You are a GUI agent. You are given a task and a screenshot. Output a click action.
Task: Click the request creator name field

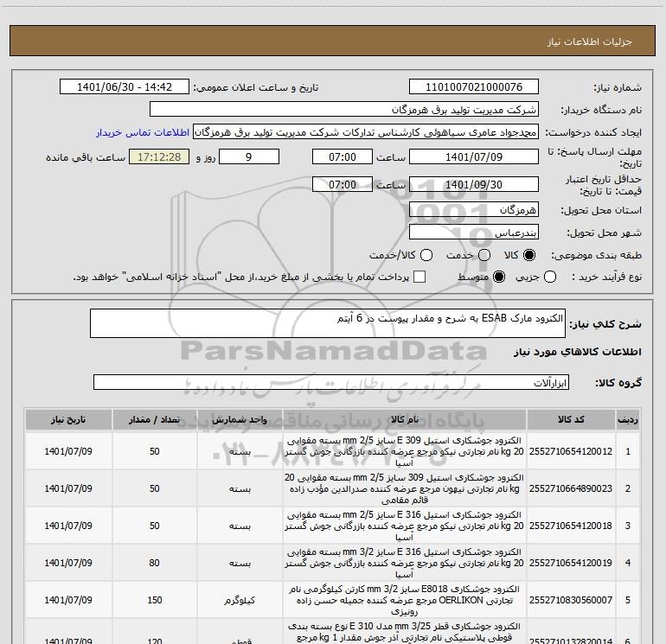coord(366,132)
